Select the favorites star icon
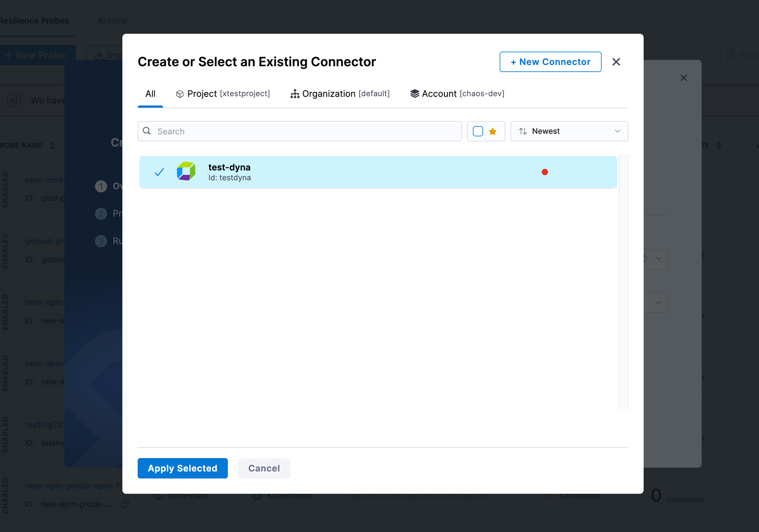 click(493, 131)
